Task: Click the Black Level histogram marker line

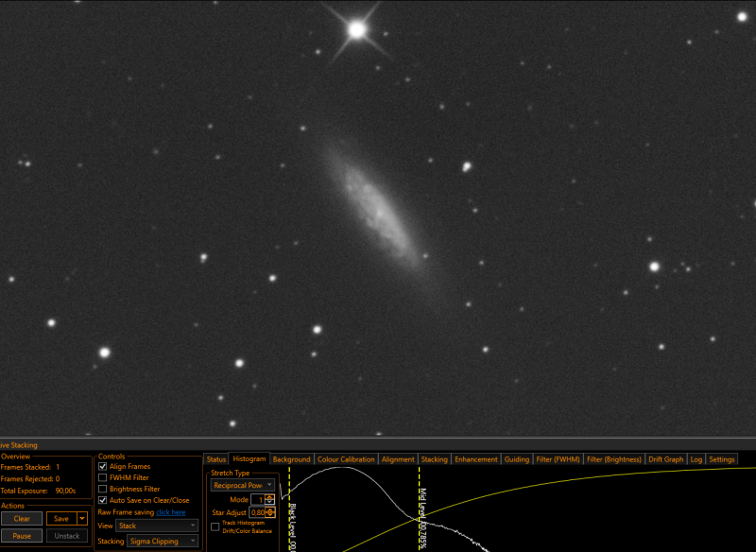Action: coord(290,509)
